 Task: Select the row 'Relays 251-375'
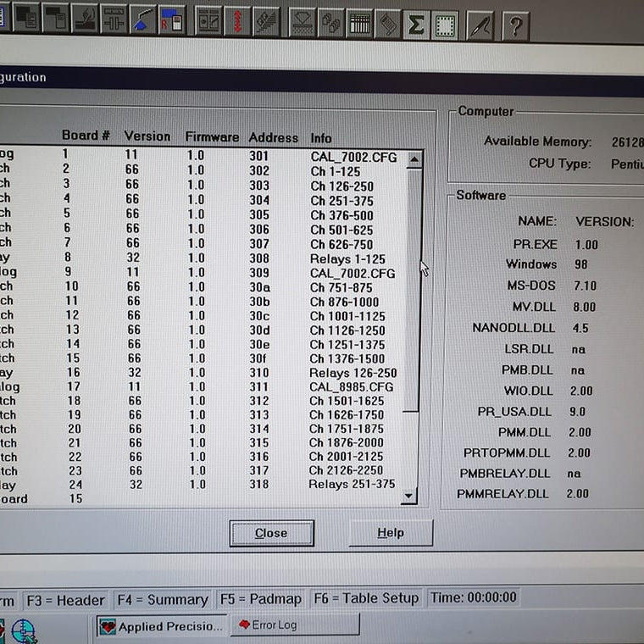click(x=201, y=485)
